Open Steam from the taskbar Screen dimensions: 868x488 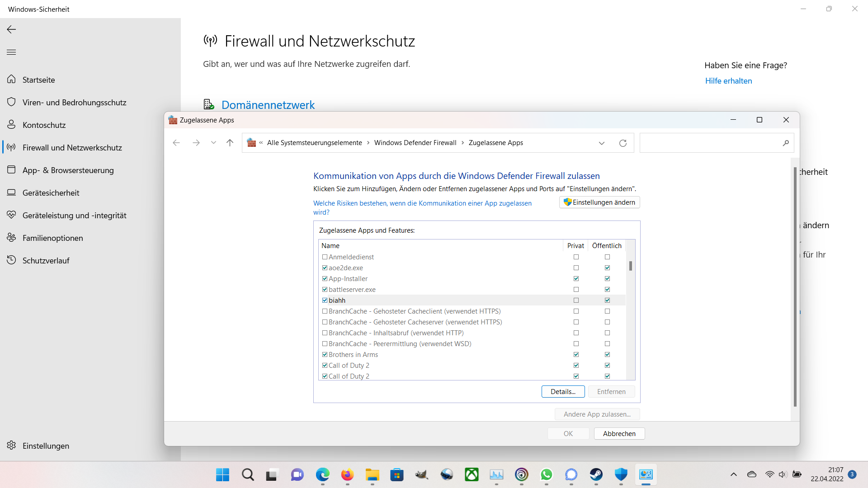pyautogui.click(x=596, y=474)
